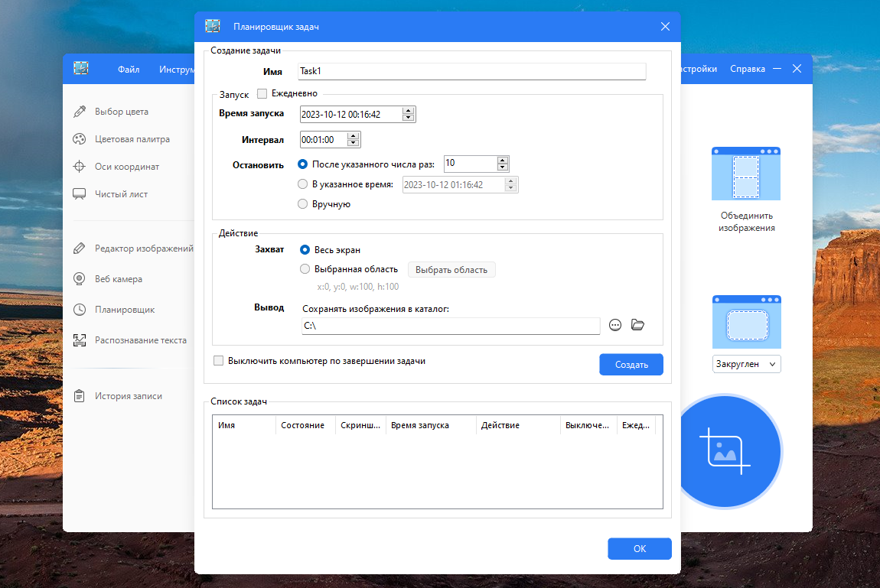The image size is (880, 588).
Task: Open the webcam icon in sidebar
Action: (x=80, y=278)
